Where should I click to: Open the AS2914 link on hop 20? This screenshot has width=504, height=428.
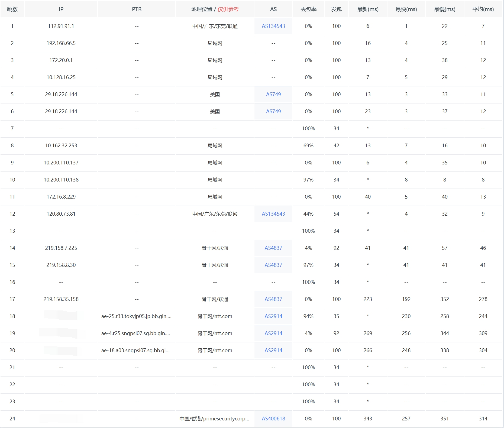pos(273,350)
